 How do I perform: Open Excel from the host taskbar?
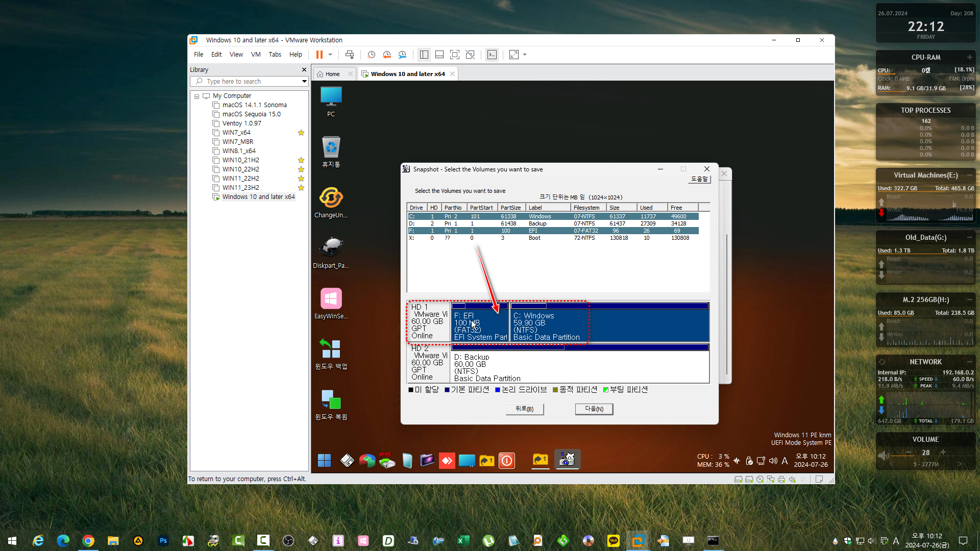[x=463, y=540]
